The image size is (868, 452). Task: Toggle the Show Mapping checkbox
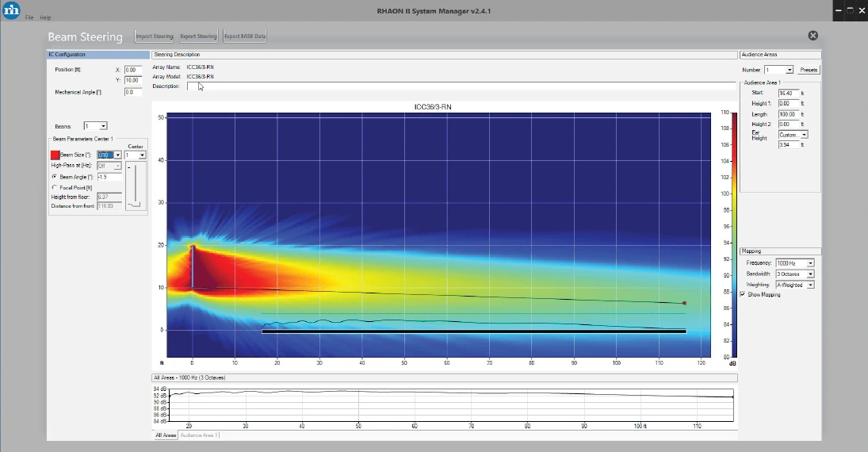(x=742, y=294)
